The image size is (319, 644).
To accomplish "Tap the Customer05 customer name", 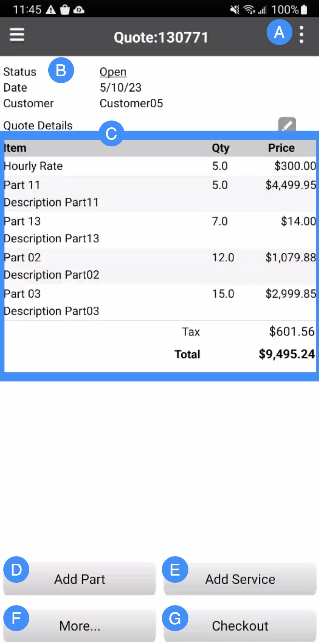I will coord(131,103).
